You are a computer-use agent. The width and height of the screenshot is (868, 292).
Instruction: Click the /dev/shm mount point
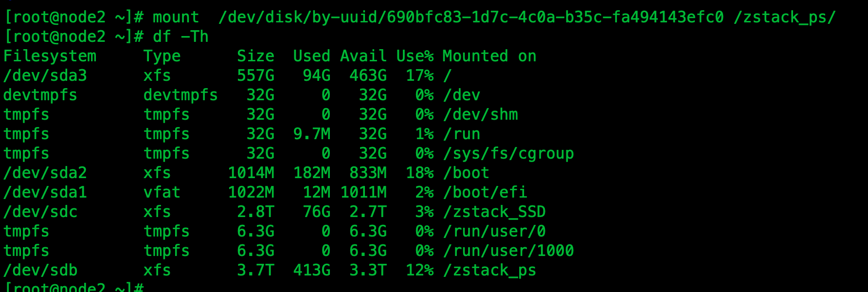point(481,115)
